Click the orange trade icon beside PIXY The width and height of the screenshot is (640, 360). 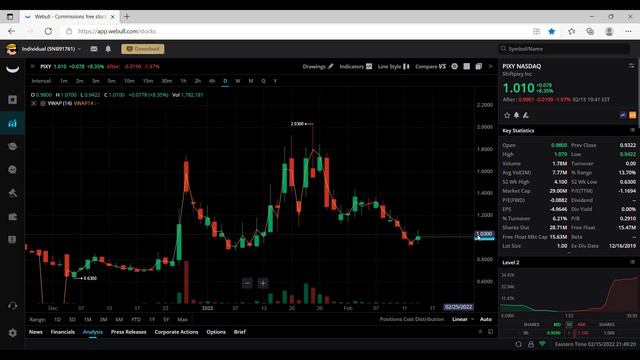click(632, 116)
